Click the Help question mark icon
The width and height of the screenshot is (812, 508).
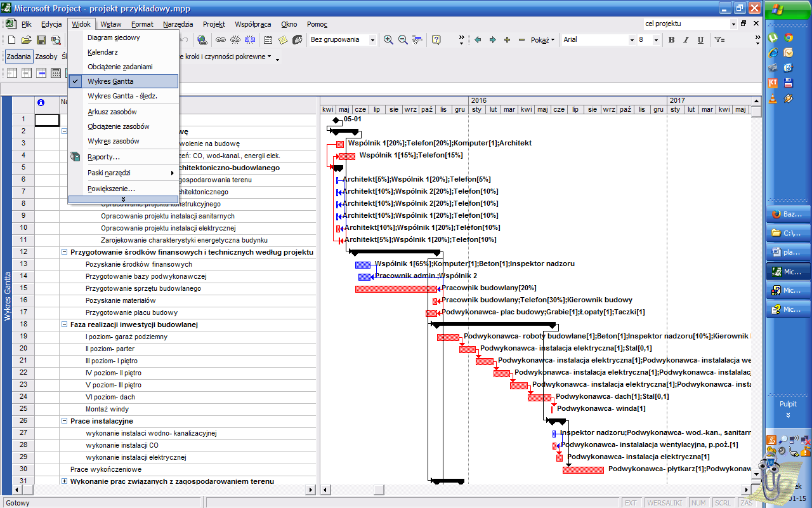click(x=436, y=40)
